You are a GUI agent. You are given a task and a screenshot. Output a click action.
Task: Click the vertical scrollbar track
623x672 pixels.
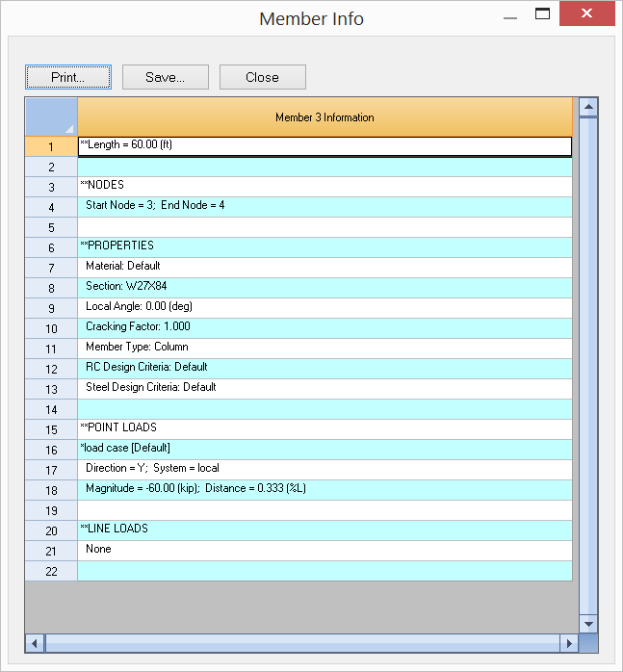coord(588,366)
